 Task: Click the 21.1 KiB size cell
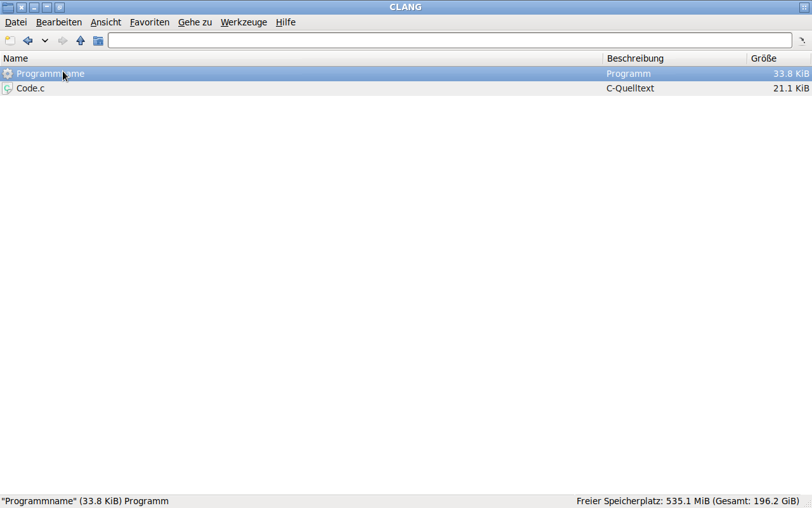pyautogui.click(x=791, y=88)
